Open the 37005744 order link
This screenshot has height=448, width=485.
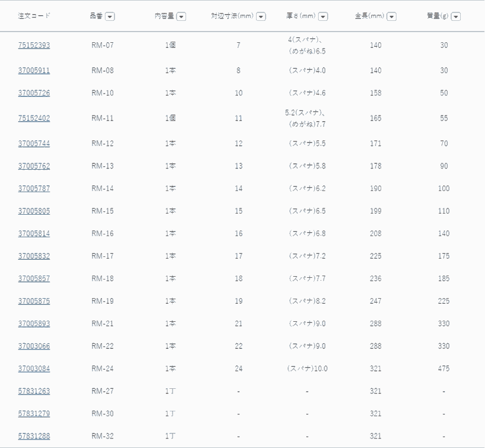click(x=34, y=144)
